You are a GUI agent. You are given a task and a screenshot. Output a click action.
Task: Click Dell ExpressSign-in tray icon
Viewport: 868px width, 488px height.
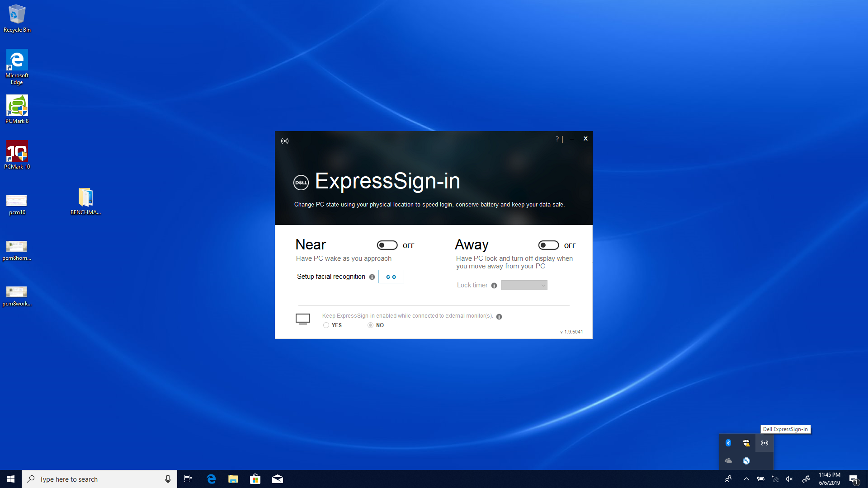pos(764,443)
